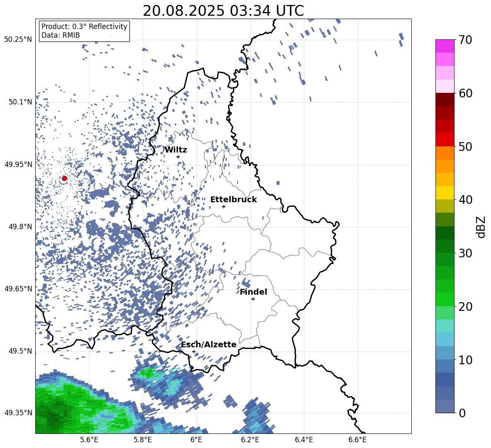The image size is (491, 448).
Task: Click the yellow 40 dBZ swatch
Action: [445, 193]
